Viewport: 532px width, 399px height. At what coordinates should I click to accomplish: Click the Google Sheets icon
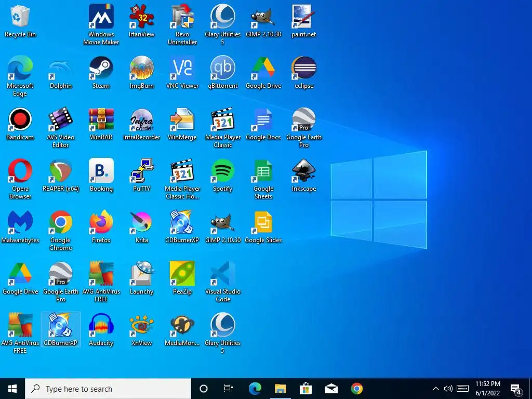(x=263, y=179)
